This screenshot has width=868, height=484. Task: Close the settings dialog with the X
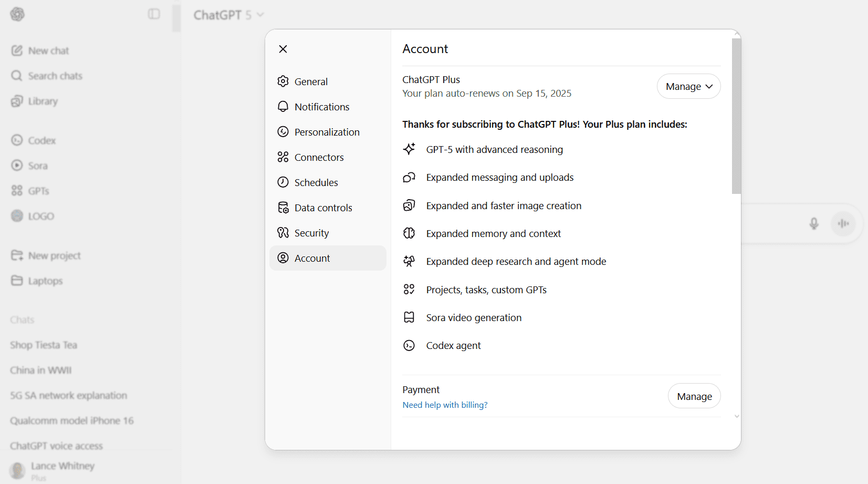tap(283, 49)
